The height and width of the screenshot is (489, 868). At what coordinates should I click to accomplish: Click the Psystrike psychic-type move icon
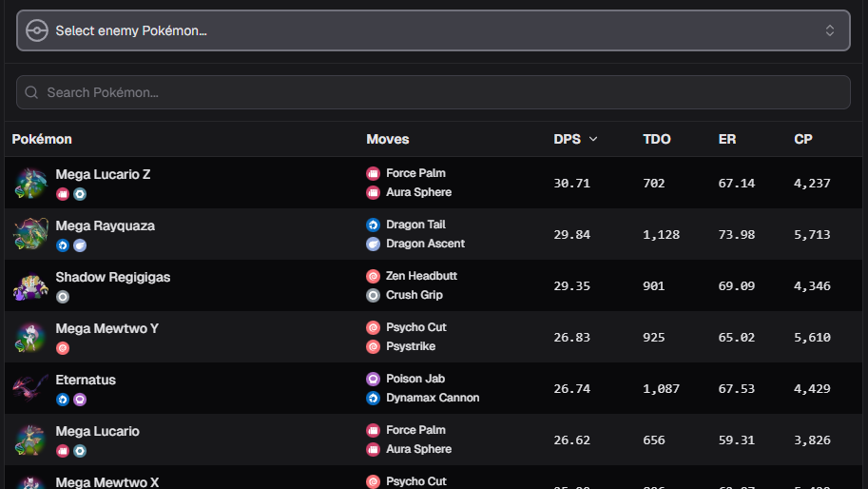[x=373, y=346]
